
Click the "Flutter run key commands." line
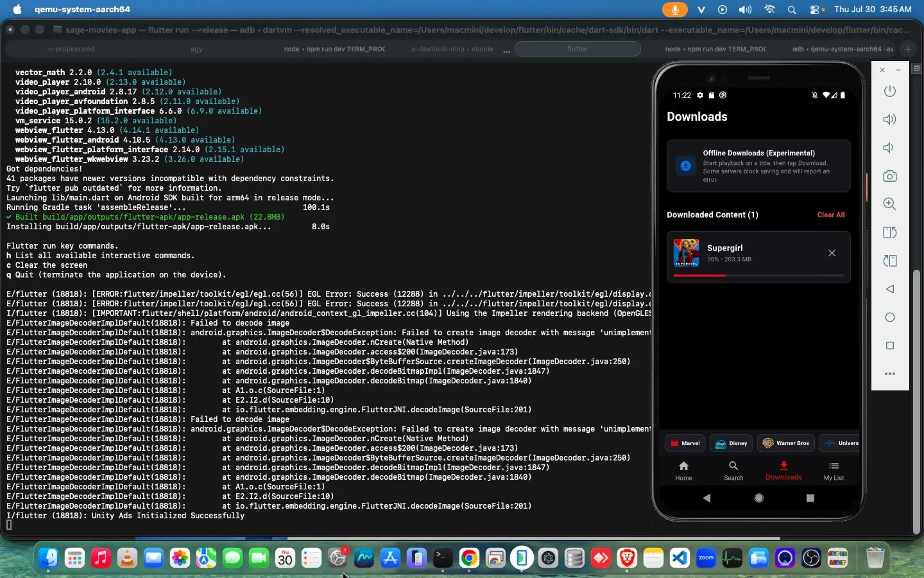62,246
